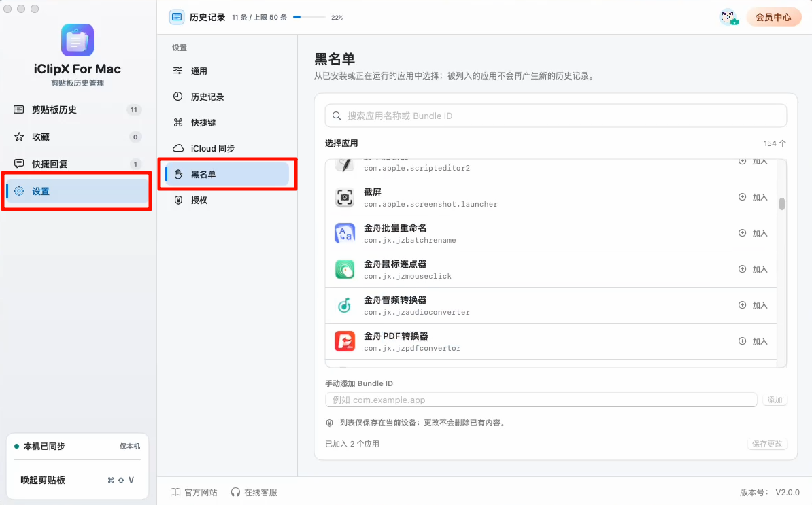The height and width of the screenshot is (505, 812).
Task: Open the 收藏 favorites section
Action: [x=77, y=137]
